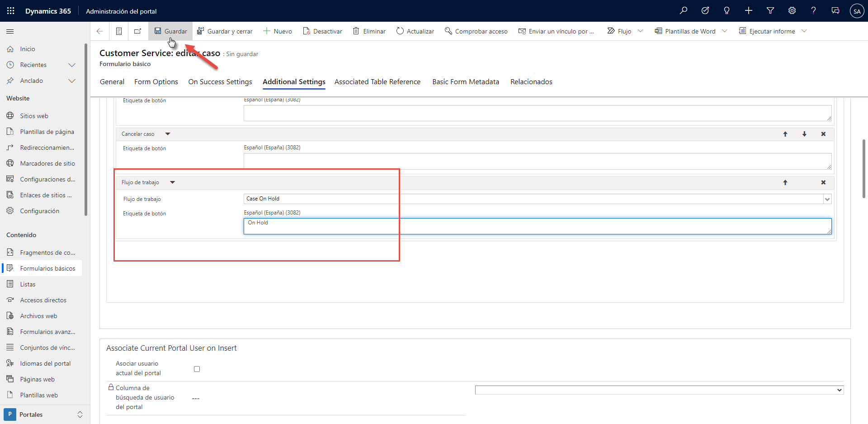
Task: Open record set page icon
Action: (x=119, y=31)
